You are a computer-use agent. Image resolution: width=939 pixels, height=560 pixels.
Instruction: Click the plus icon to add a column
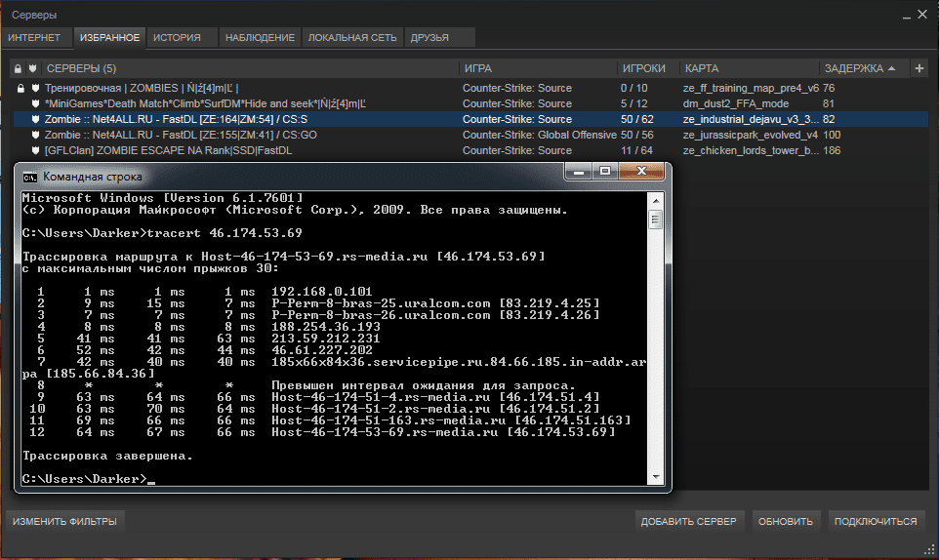point(919,68)
